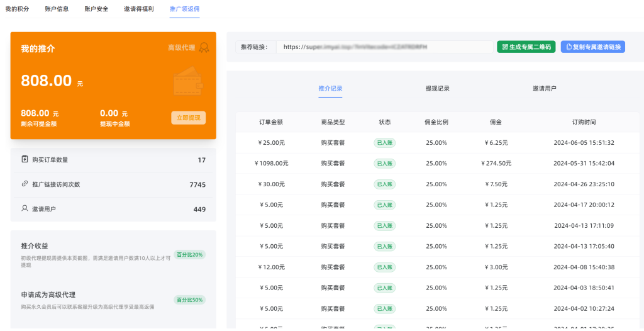This screenshot has height=331, width=644.
Task: Click date 2024-04-13 17:11:09
Action: point(584,225)
